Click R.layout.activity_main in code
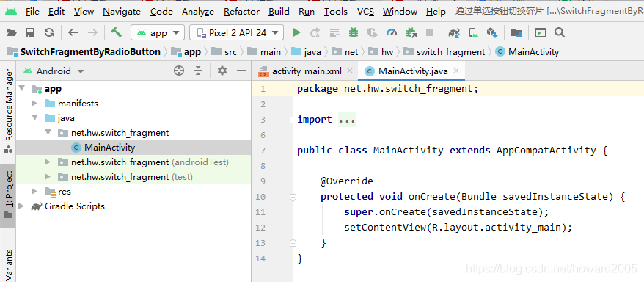The width and height of the screenshot is (644, 282). coord(496,228)
